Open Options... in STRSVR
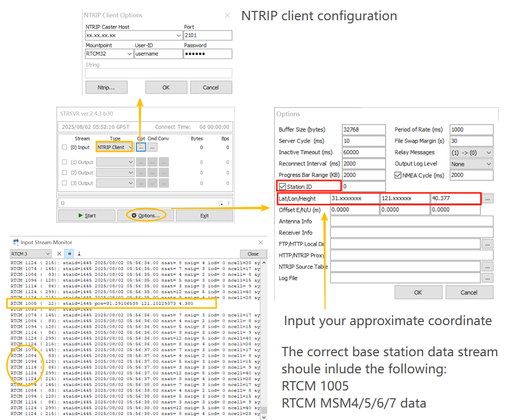Screen dimensions: 508x420 (146, 216)
